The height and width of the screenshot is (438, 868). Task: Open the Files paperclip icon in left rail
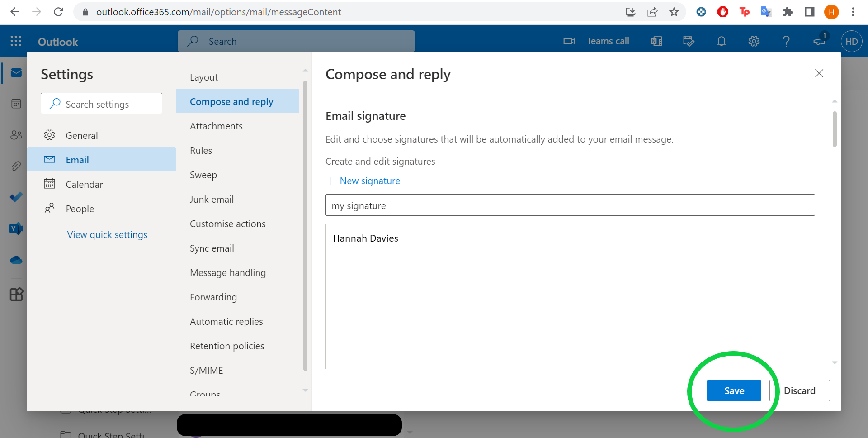tap(16, 166)
